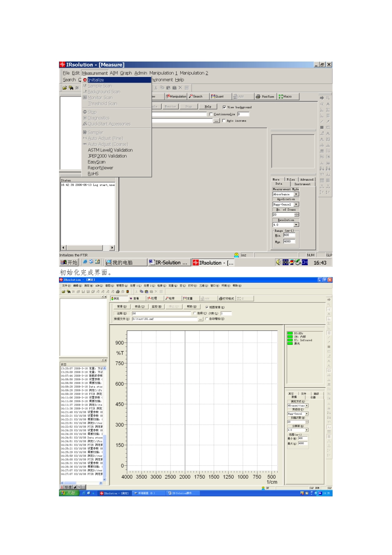The image size is (392, 555).
Task: Click 开始 start button in upper taskbar
Action: (69, 263)
